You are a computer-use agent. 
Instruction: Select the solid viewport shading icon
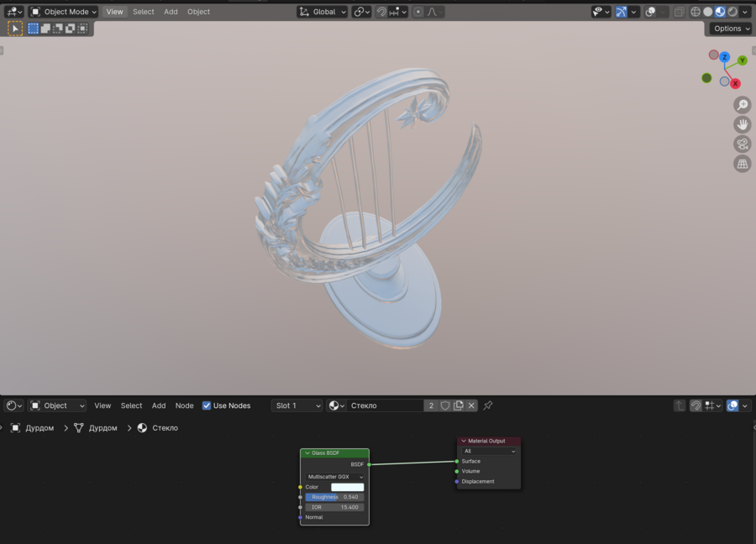point(707,12)
